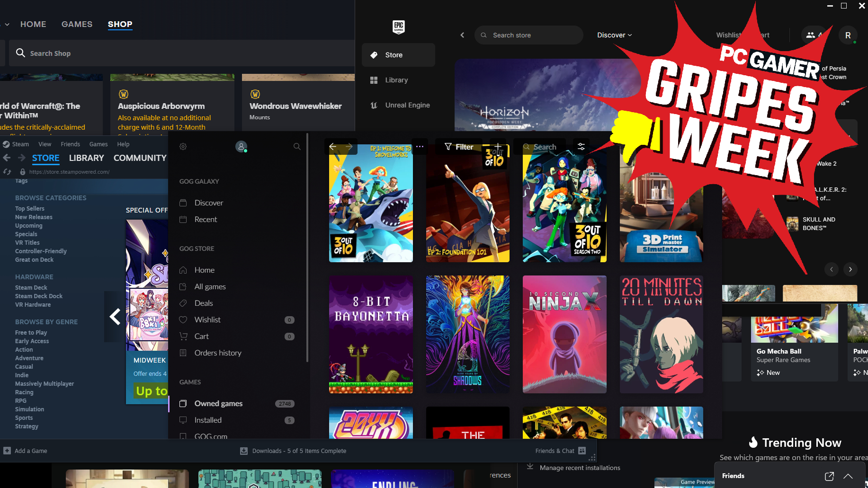Screen dimensions: 868x488
Task: Open 20 Minutes Till Dawn cover
Action: [x=662, y=334]
